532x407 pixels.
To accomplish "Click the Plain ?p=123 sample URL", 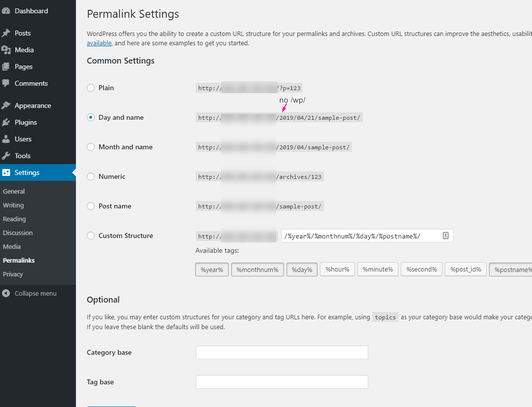I will point(249,88).
